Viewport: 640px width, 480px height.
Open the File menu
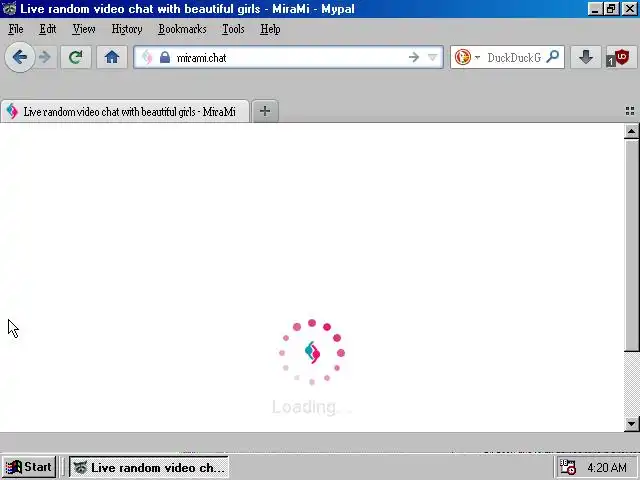click(16, 29)
